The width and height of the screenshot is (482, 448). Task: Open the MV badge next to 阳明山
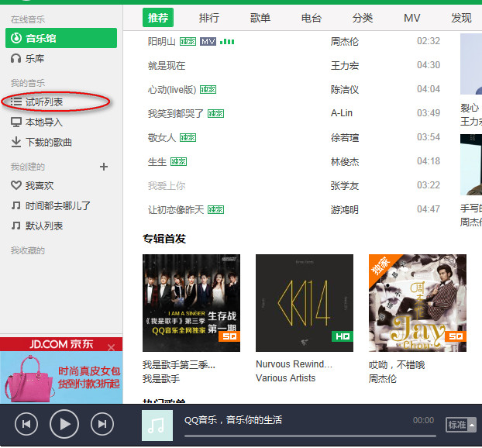tap(208, 41)
